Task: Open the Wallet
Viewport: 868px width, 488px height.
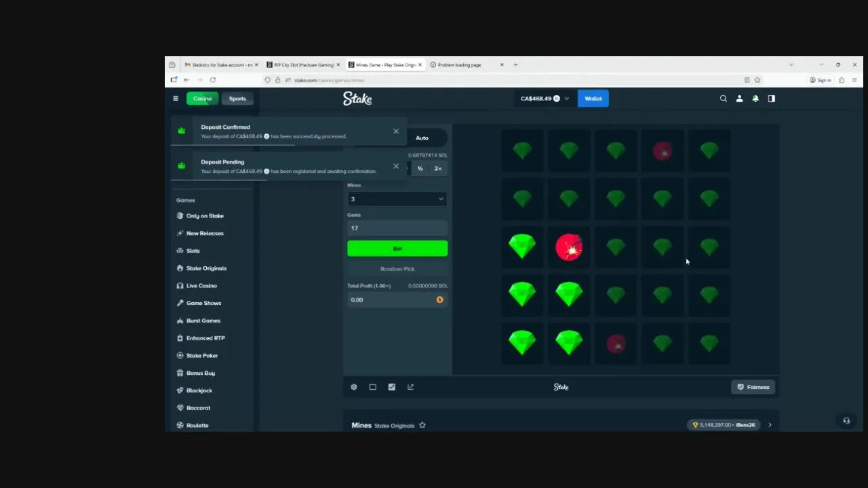Action: (x=593, y=98)
